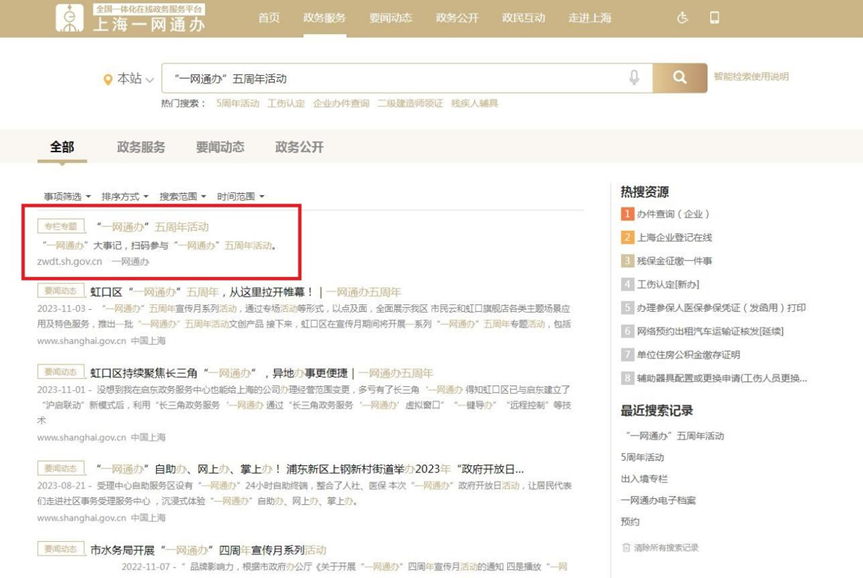Click hot search term 5周年活动
The height and width of the screenshot is (578, 863).
click(238, 103)
